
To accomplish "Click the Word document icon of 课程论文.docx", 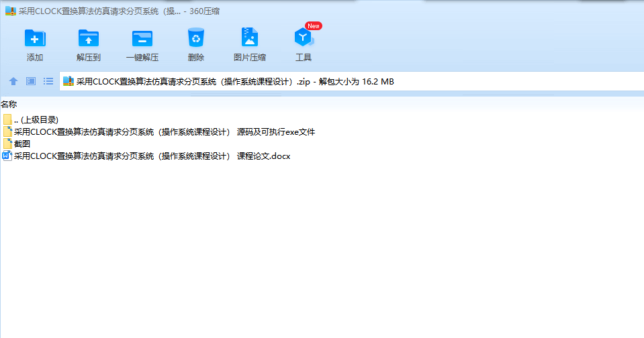I will coord(7,156).
